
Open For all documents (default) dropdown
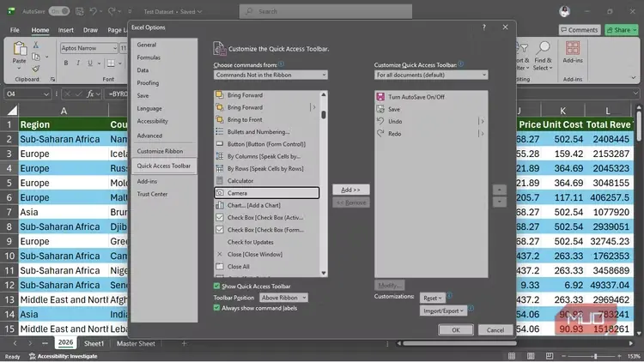[x=431, y=75]
